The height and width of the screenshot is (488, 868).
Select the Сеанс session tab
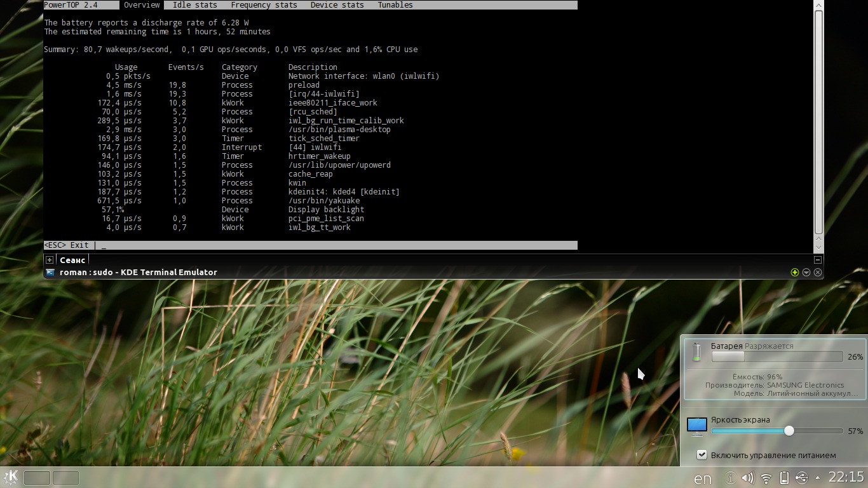click(x=72, y=259)
